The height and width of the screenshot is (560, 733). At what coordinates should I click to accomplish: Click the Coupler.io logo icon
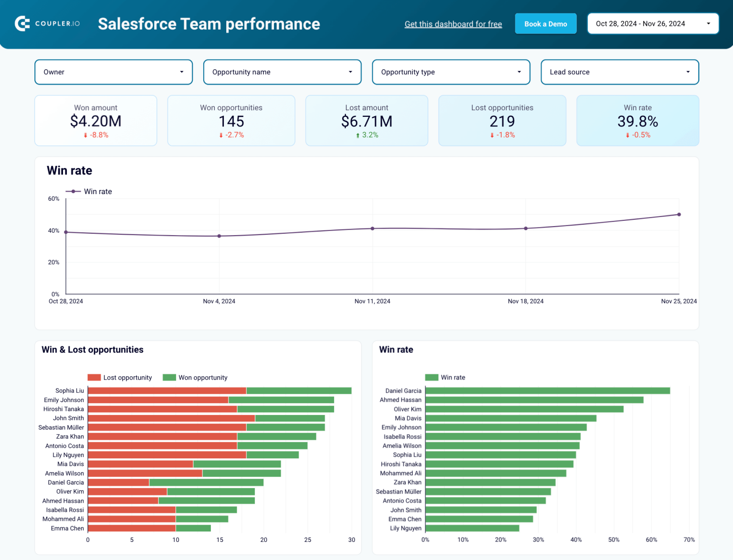click(21, 23)
